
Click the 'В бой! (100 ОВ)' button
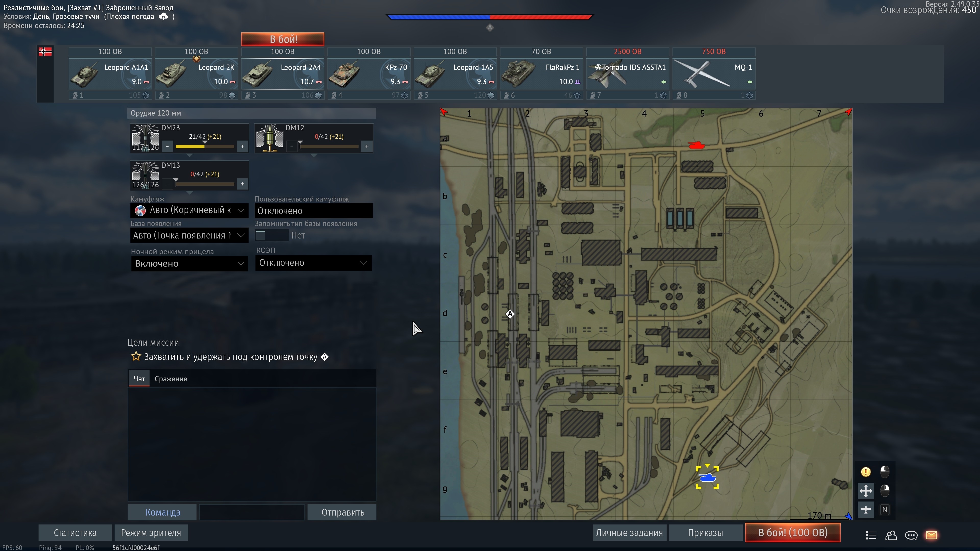792,532
